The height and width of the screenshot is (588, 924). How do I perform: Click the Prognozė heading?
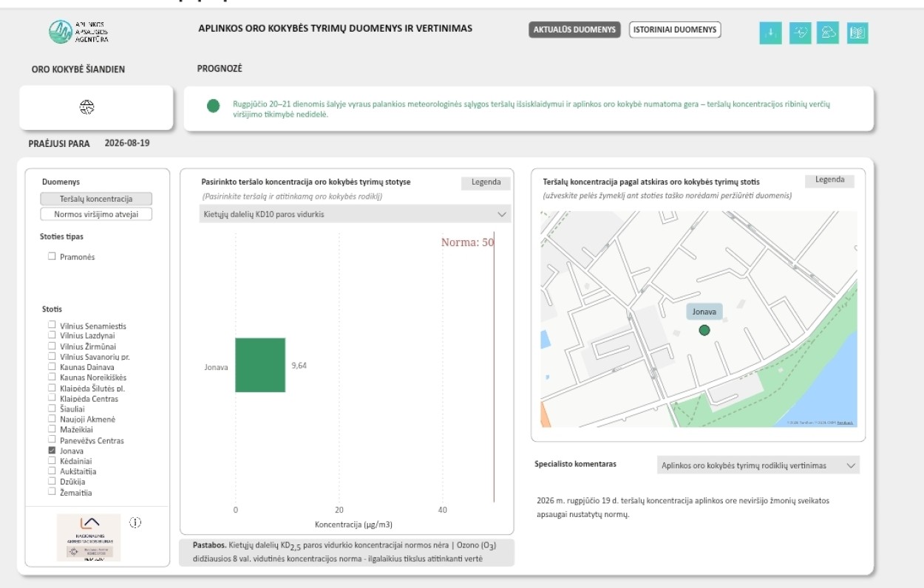(x=220, y=69)
